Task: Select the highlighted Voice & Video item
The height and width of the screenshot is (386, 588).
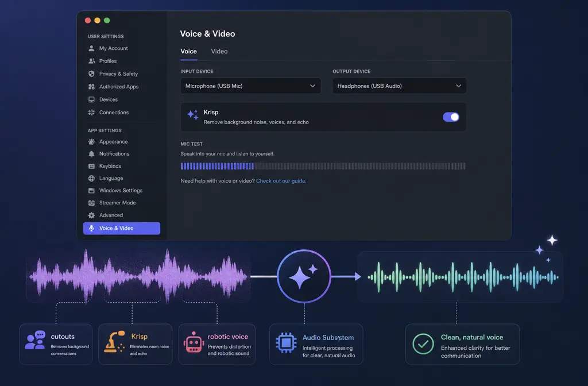Action: [x=122, y=228]
